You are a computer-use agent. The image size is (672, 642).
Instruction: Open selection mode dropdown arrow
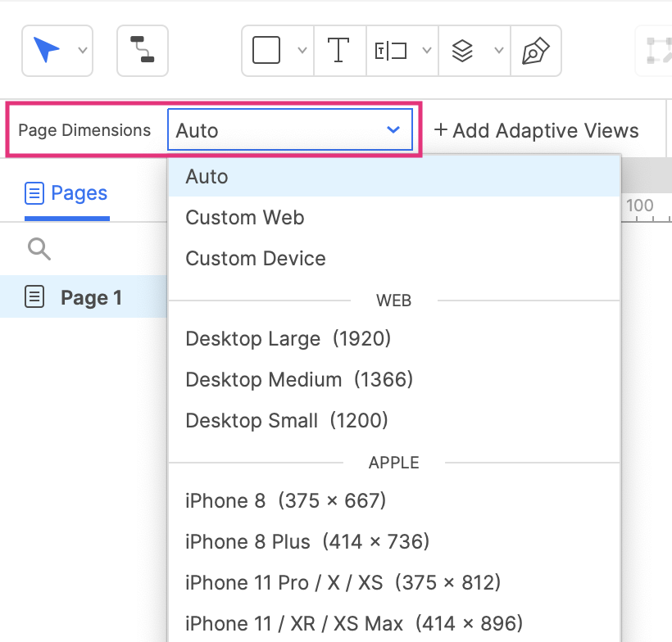[x=82, y=51]
